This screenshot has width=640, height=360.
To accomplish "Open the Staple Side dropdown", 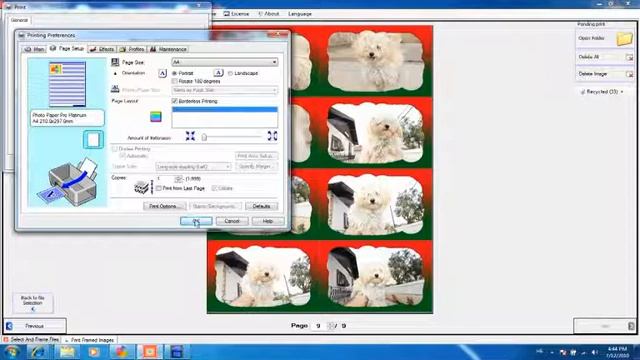I will tap(193, 167).
